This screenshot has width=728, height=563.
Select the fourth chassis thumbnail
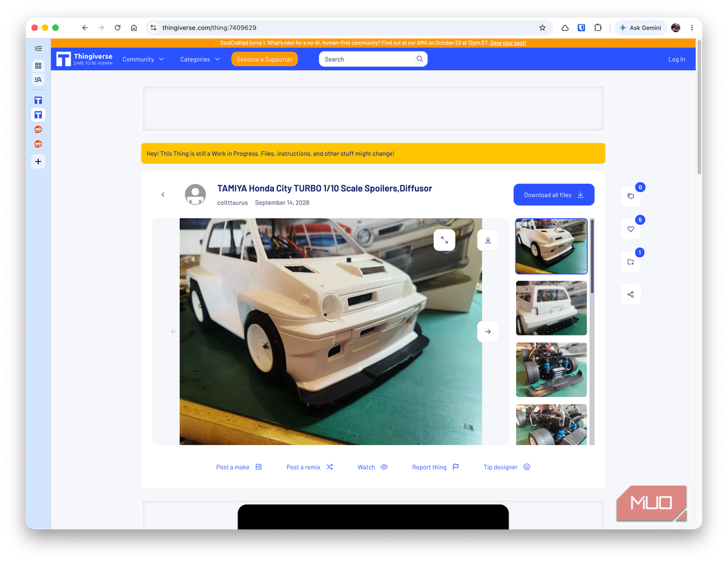pos(551,424)
